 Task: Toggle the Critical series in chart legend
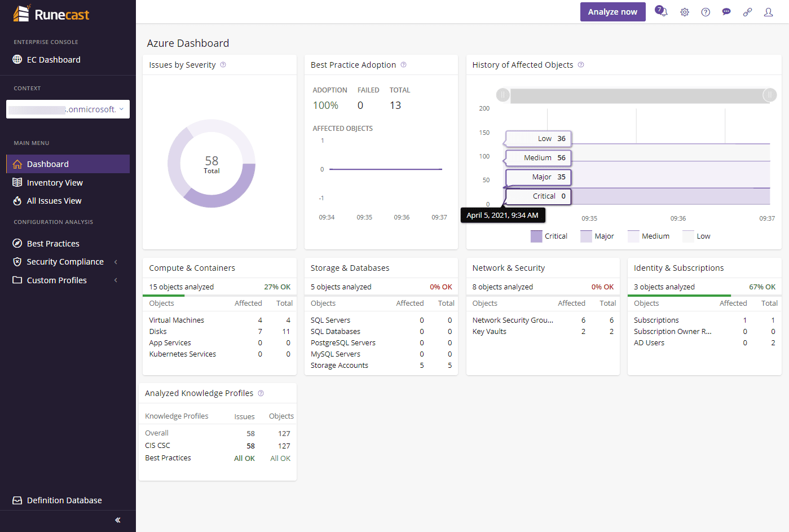(549, 236)
